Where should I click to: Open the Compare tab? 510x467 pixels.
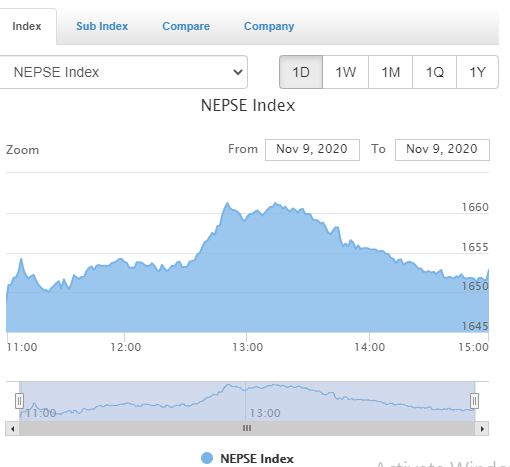(x=186, y=26)
